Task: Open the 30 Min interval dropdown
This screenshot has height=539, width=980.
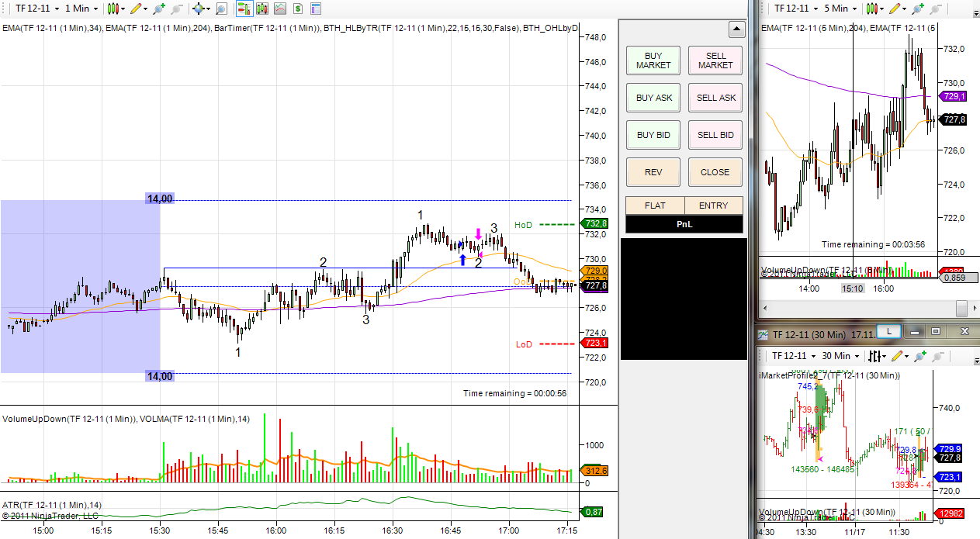Action: click(840, 356)
